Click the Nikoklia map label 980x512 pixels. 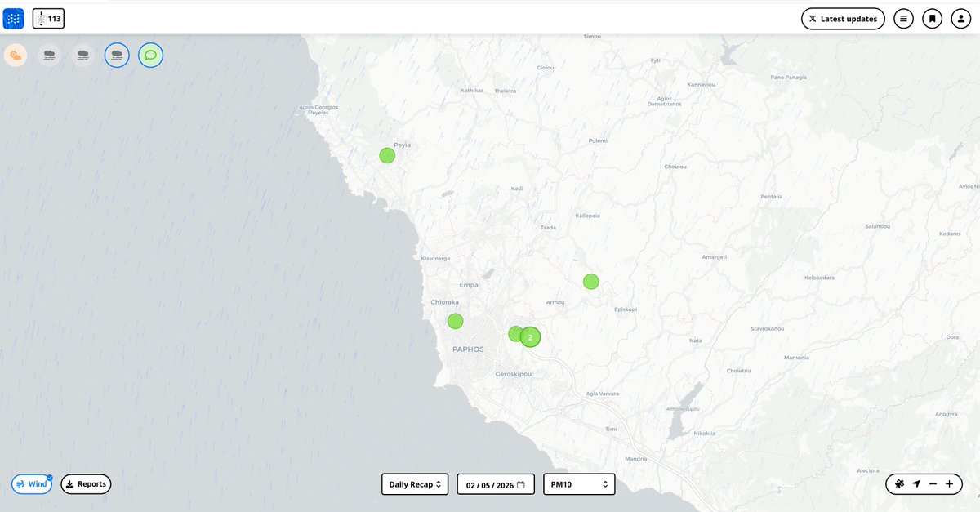[x=703, y=433]
